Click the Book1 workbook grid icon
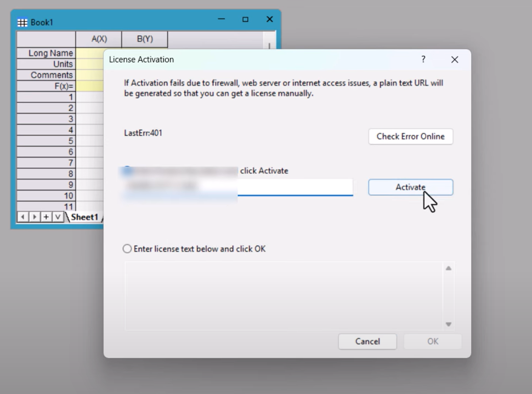 (22, 22)
